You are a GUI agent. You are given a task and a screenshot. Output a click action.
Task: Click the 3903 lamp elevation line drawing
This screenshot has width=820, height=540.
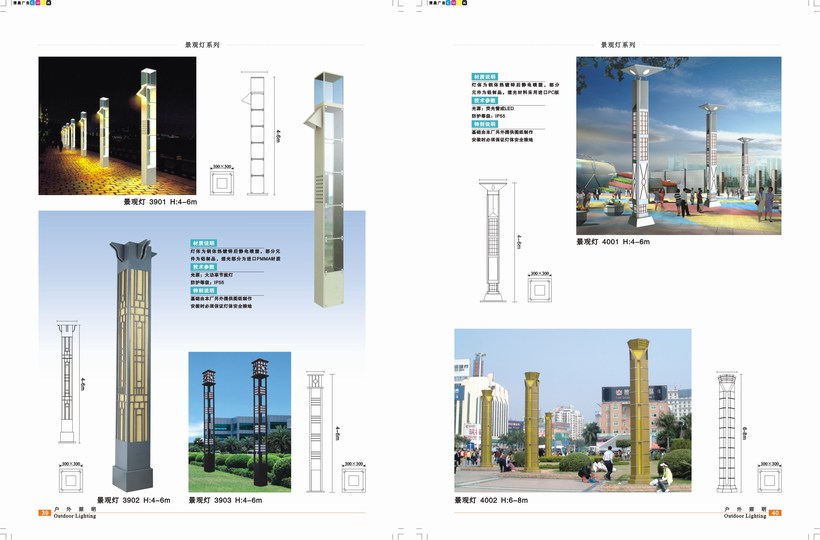point(316,430)
